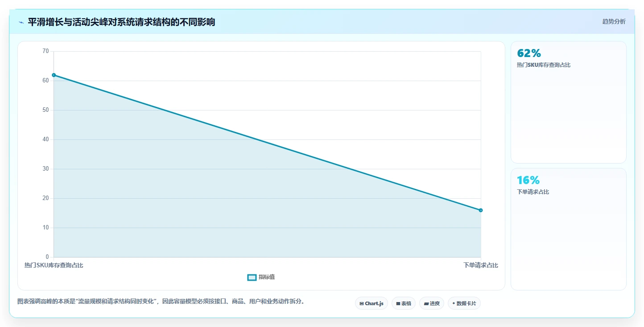The height and width of the screenshot is (327, 644).
Task: Click the lightning icon beside the title
Action: tap(21, 22)
